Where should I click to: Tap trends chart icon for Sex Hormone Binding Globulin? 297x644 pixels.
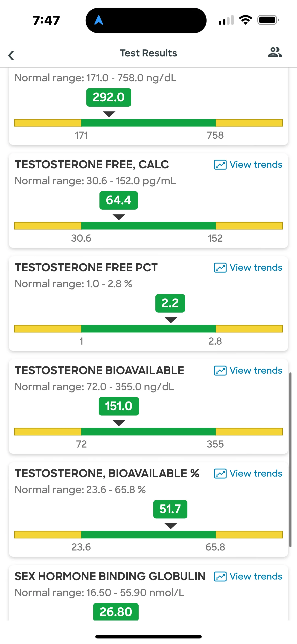[220, 577]
